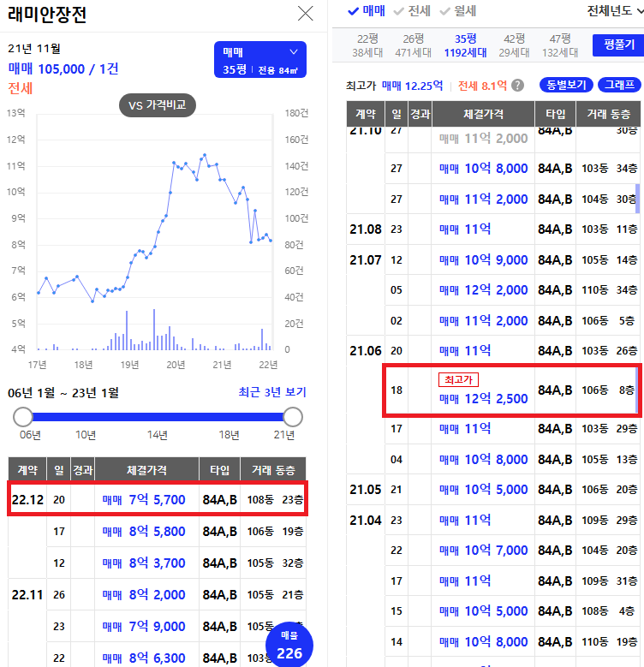Click the 최고가 badge
The height and width of the screenshot is (667, 644).
tap(458, 379)
